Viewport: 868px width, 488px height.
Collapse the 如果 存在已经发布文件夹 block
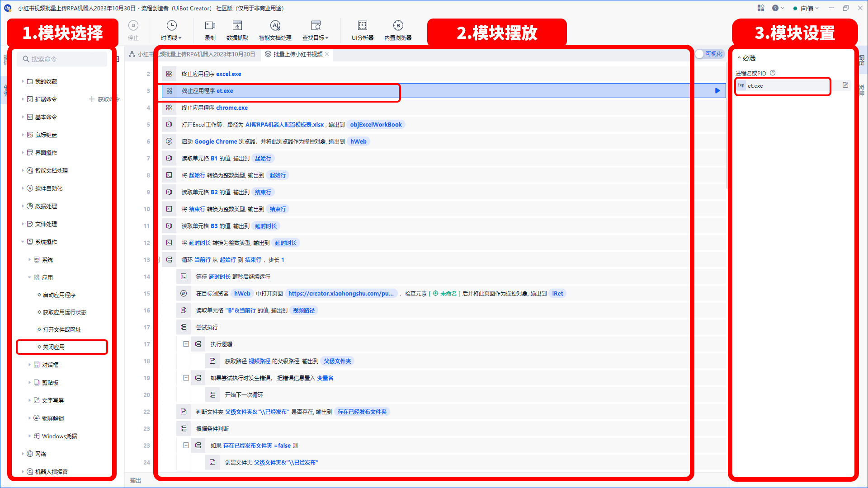click(x=186, y=445)
